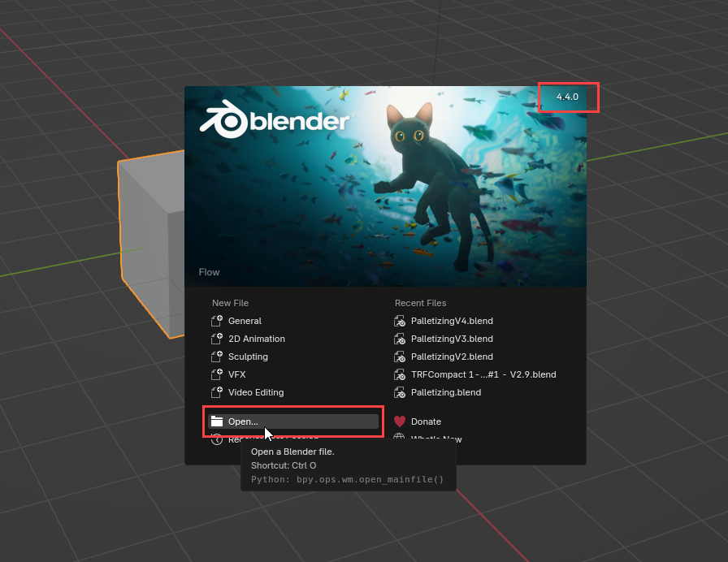Click the Recover Last Session clock icon
The height and width of the screenshot is (562, 728).
(217, 439)
